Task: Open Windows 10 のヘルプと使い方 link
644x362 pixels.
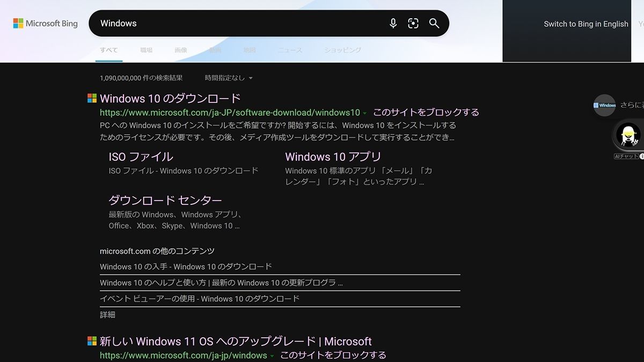Action: pyautogui.click(x=221, y=283)
